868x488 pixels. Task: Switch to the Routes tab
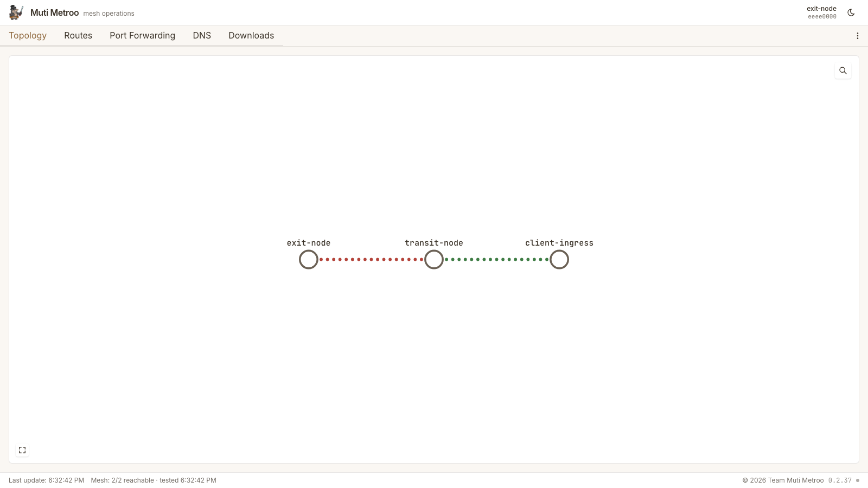coord(78,35)
